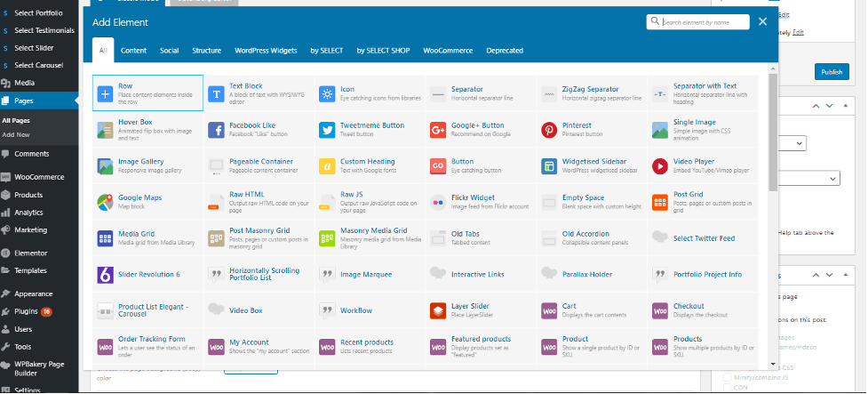Tick the Minify/combine JS checkbox

(x=728, y=377)
